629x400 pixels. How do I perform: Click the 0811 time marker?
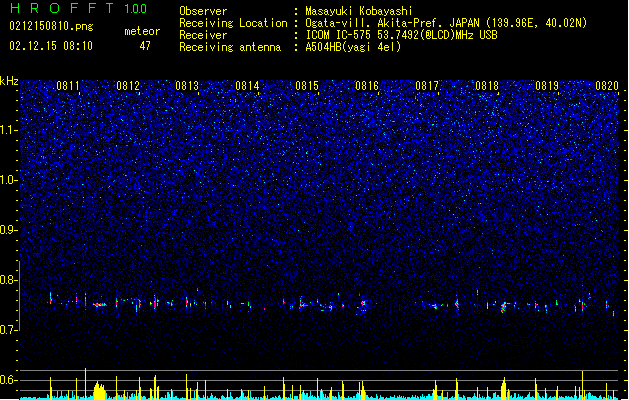point(68,86)
